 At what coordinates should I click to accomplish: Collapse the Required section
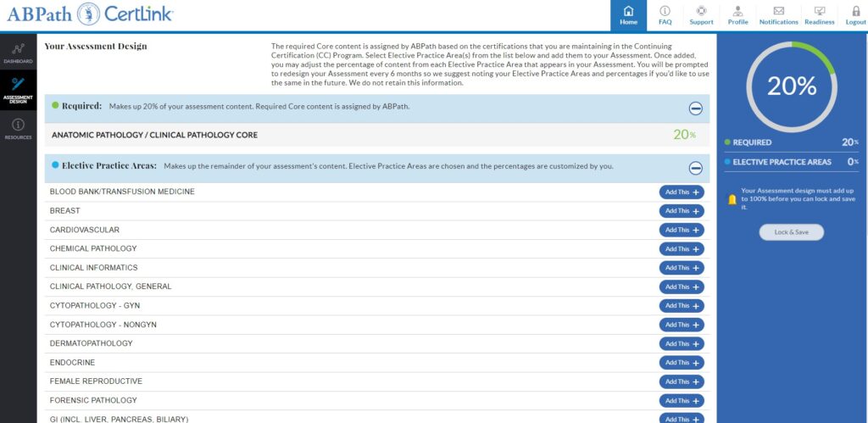point(695,108)
